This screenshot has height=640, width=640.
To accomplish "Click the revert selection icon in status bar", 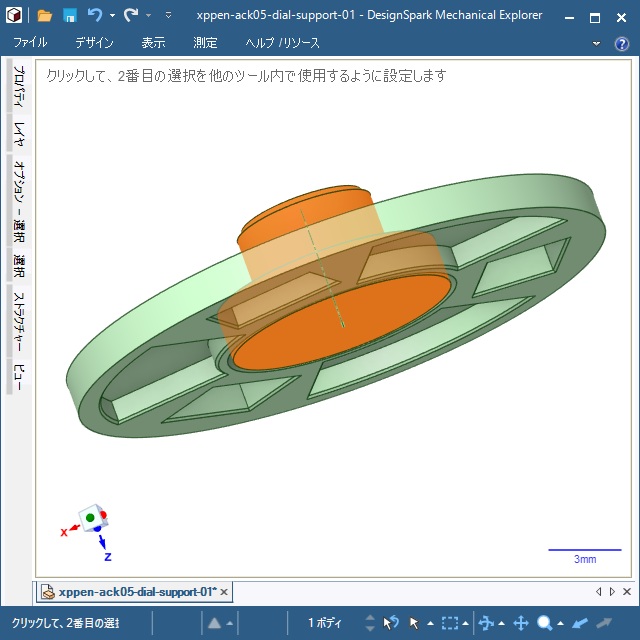I will (x=391, y=623).
